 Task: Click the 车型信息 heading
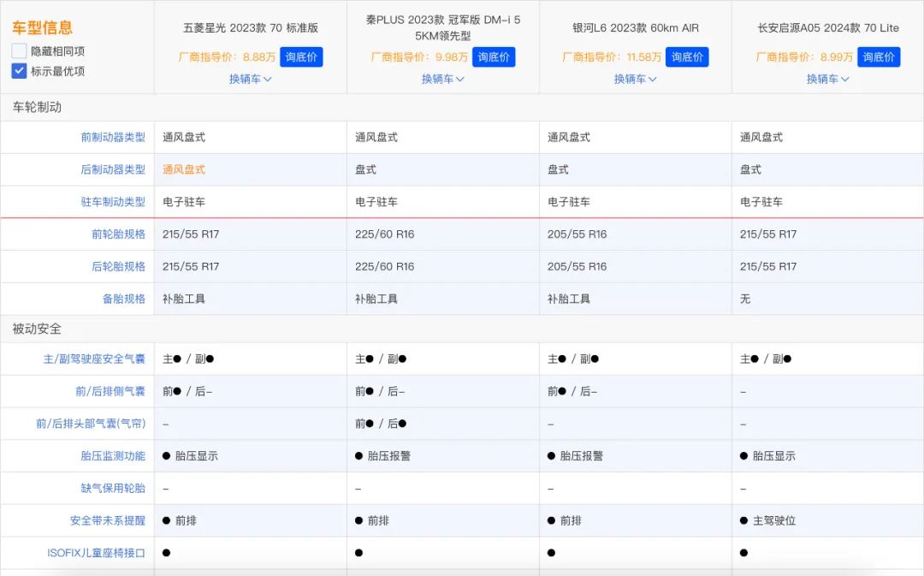pos(43,27)
